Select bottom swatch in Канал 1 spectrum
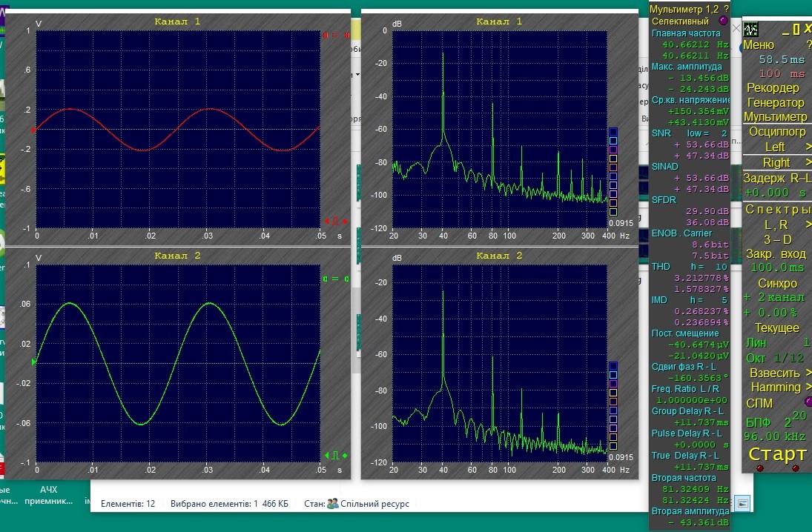Image resolution: width=812 pixels, height=532 pixels. [613, 212]
